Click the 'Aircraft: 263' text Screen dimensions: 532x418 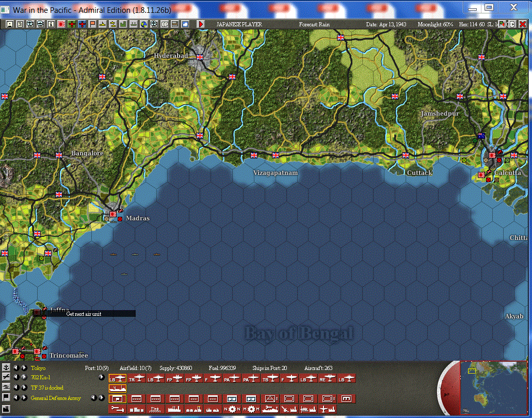click(318, 368)
